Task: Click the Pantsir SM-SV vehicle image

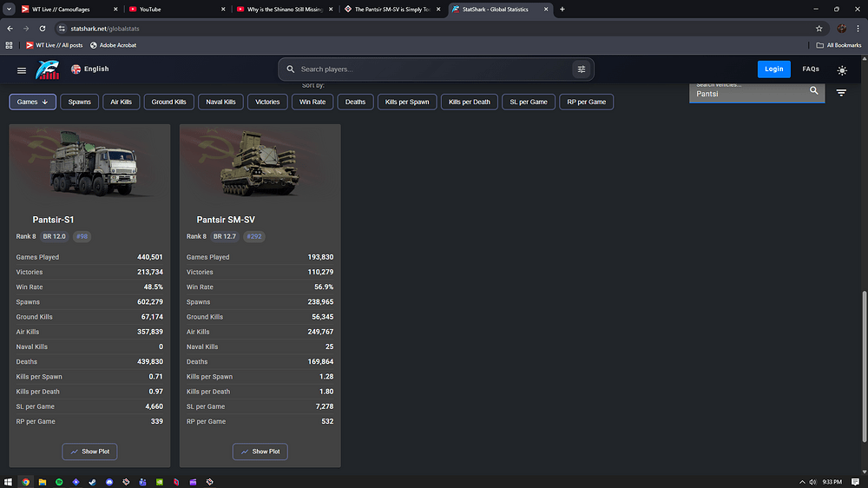Action: pyautogui.click(x=260, y=164)
